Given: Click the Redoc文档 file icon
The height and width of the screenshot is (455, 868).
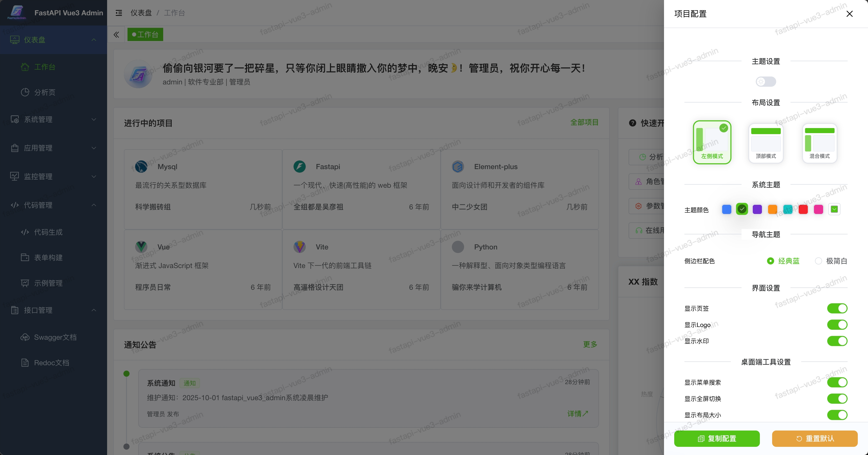Looking at the screenshot, I should pyautogui.click(x=25, y=363).
